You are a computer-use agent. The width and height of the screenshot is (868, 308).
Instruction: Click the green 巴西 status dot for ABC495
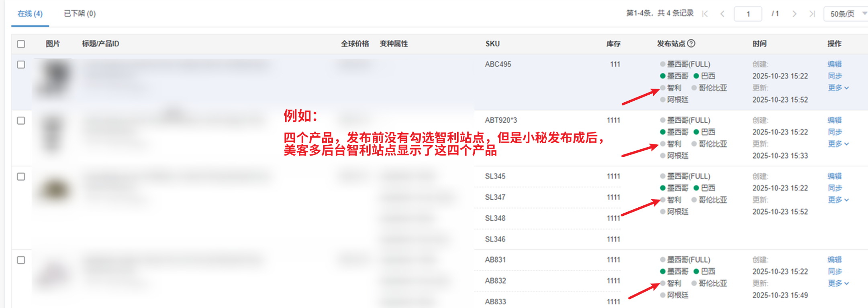(x=696, y=76)
